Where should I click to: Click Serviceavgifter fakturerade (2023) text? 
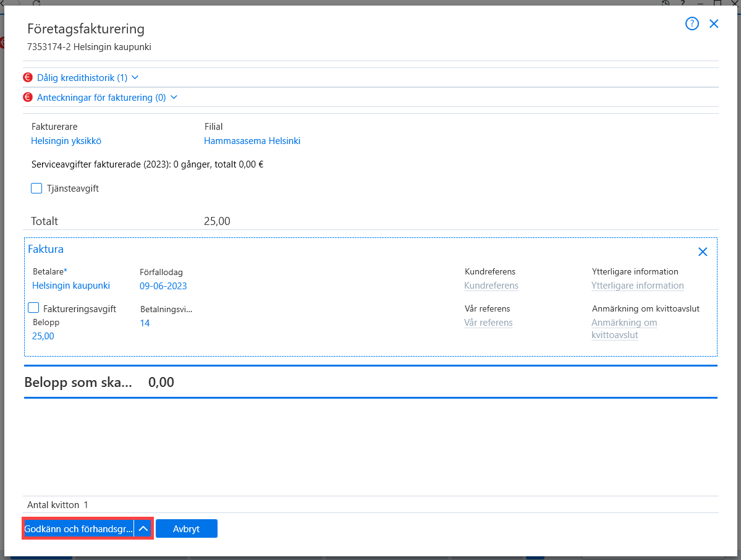148,164
